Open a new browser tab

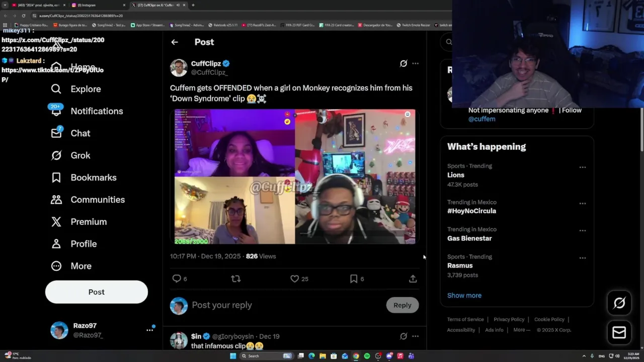pyautogui.click(x=193, y=5)
